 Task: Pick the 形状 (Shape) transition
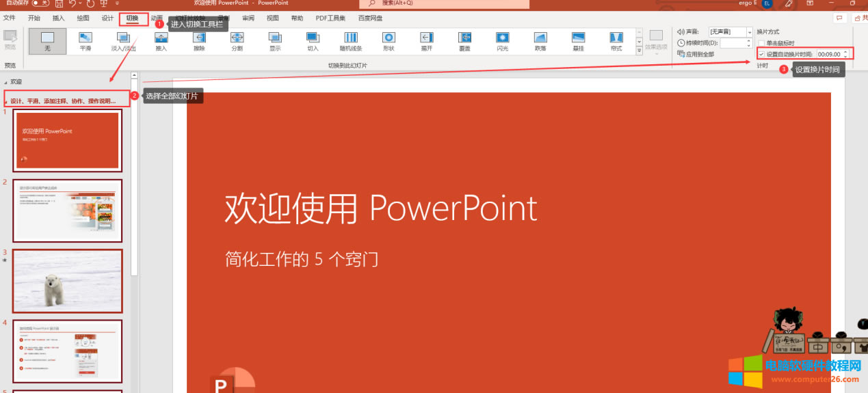coord(389,40)
